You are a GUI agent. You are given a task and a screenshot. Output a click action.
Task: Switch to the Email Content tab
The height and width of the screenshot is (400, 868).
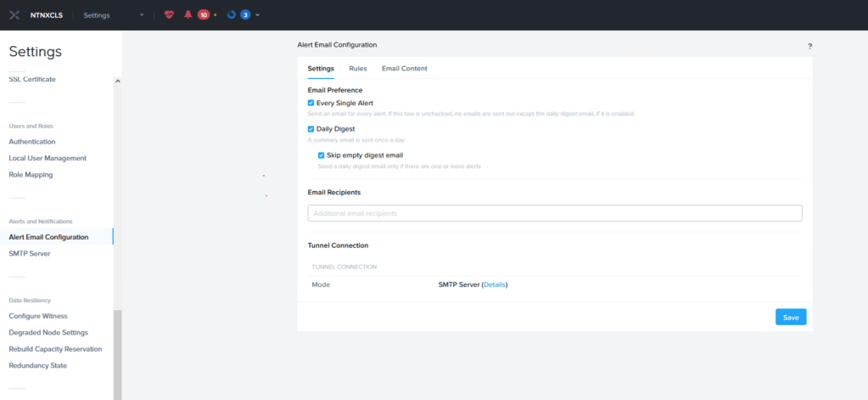(x=404, y=68)
